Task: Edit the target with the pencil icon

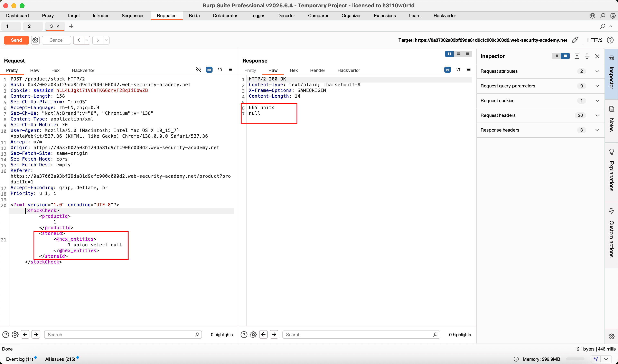Action: tap(575, 40)
